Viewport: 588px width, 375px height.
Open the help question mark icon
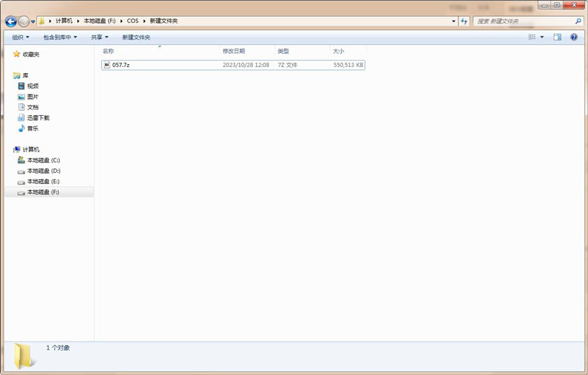(x=573, y=37)
